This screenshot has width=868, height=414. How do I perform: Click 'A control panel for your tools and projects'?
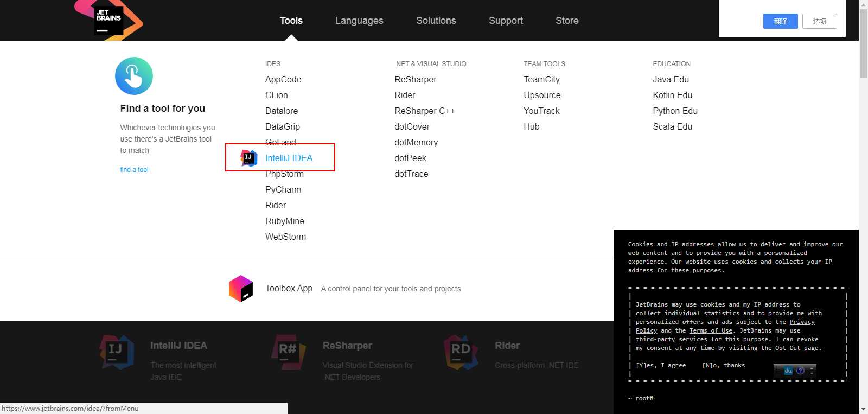coord(391,289)
